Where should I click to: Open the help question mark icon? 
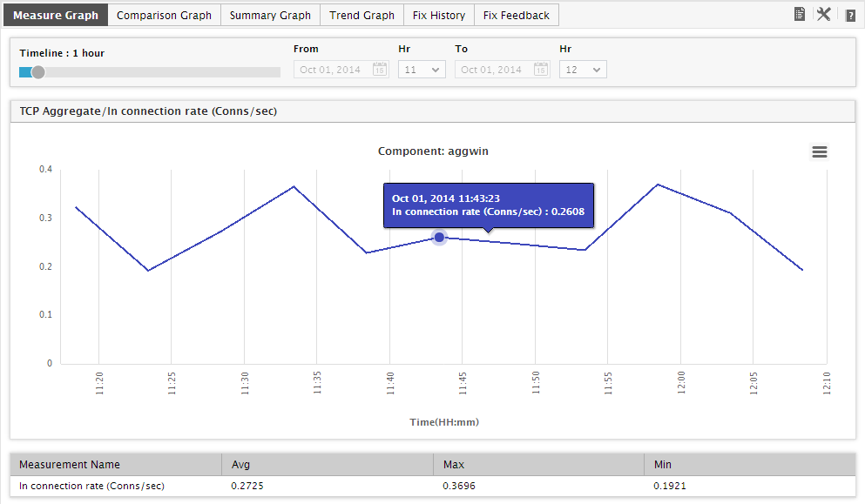click(850, 15)
